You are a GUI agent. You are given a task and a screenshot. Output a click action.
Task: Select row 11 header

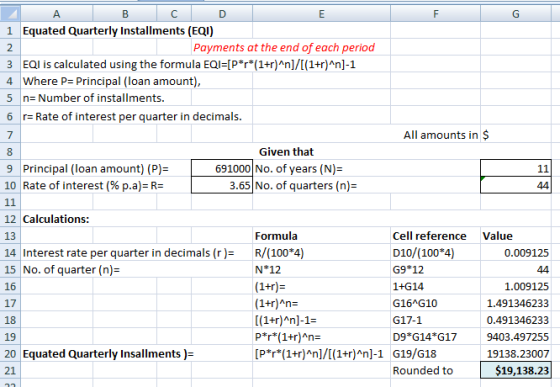10,202
